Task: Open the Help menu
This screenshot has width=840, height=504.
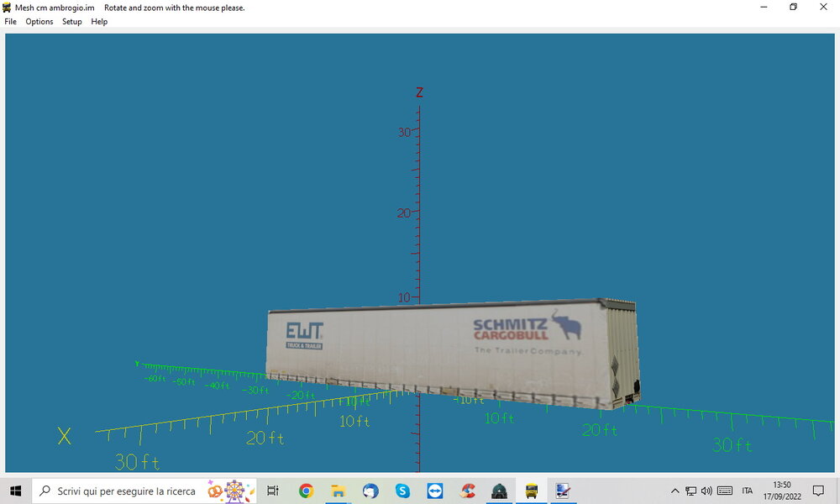Action: click(x=99, y=22)
